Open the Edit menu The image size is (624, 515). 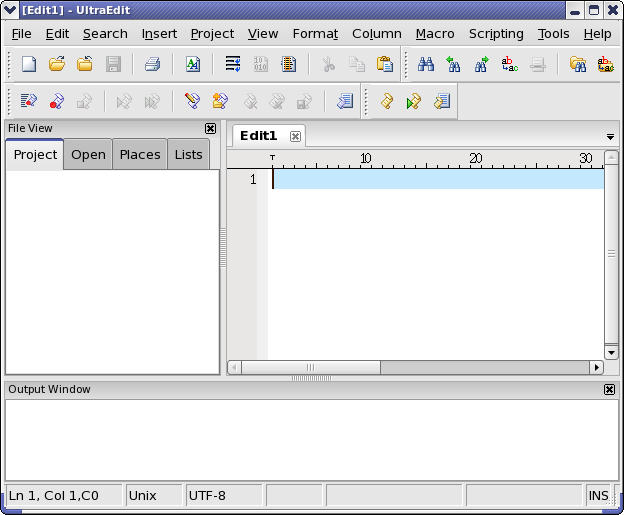pyautogui.click(x=57, y=34)
